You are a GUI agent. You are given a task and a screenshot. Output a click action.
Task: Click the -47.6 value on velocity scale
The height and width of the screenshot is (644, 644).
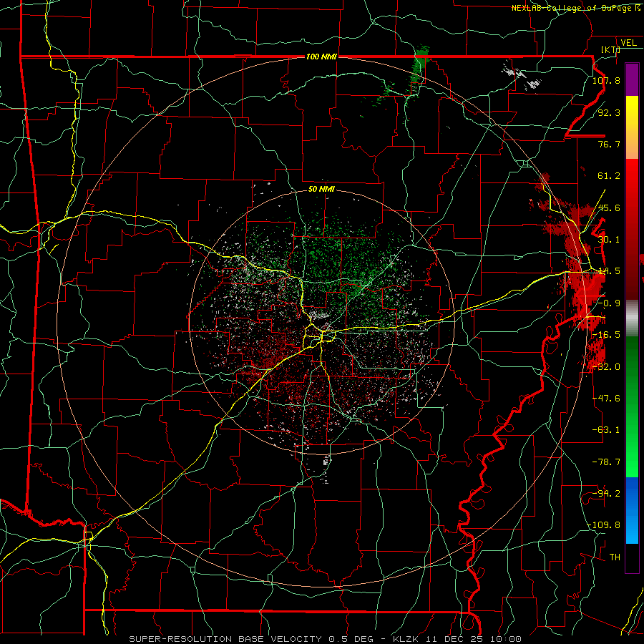pyautogui.click(x=606, y=399)
